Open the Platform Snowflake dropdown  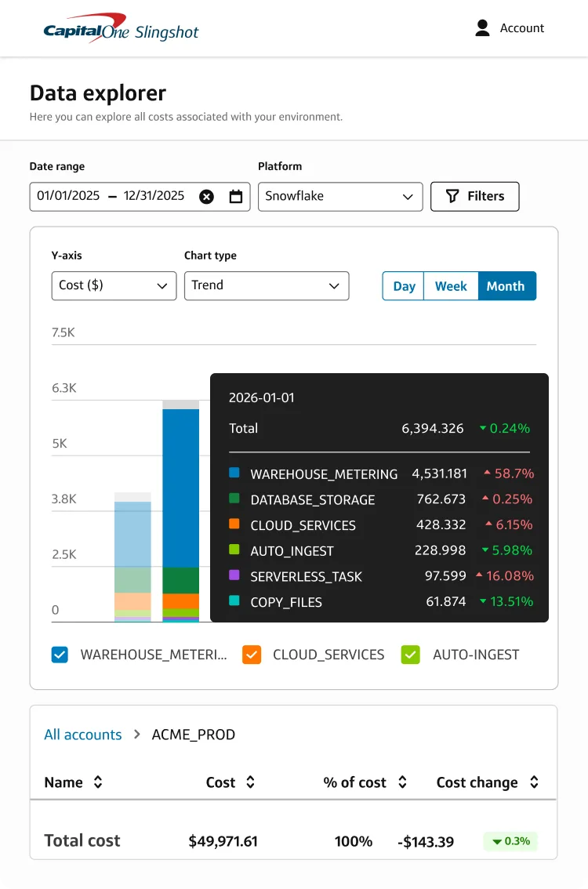pos(340,197)
